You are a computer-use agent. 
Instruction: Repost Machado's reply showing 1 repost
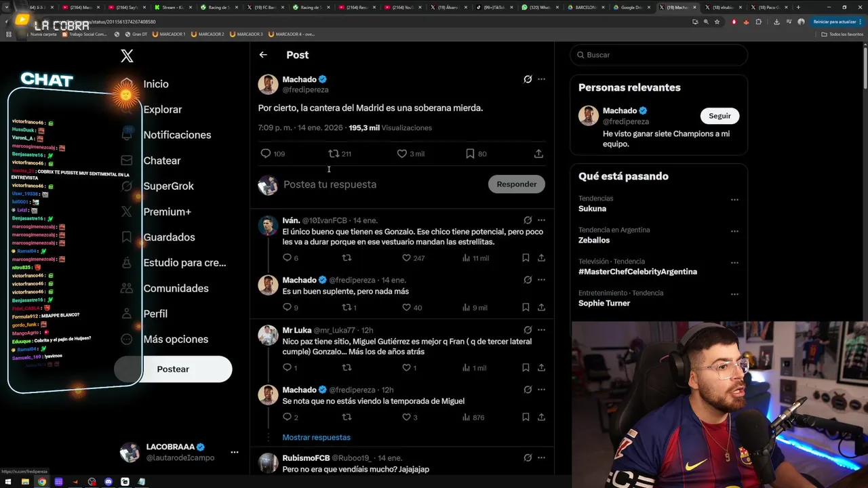(x=347, y=307)
